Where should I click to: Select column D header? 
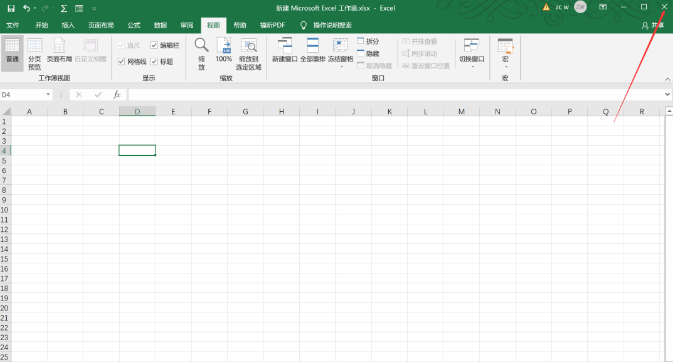tap(137, 112)
